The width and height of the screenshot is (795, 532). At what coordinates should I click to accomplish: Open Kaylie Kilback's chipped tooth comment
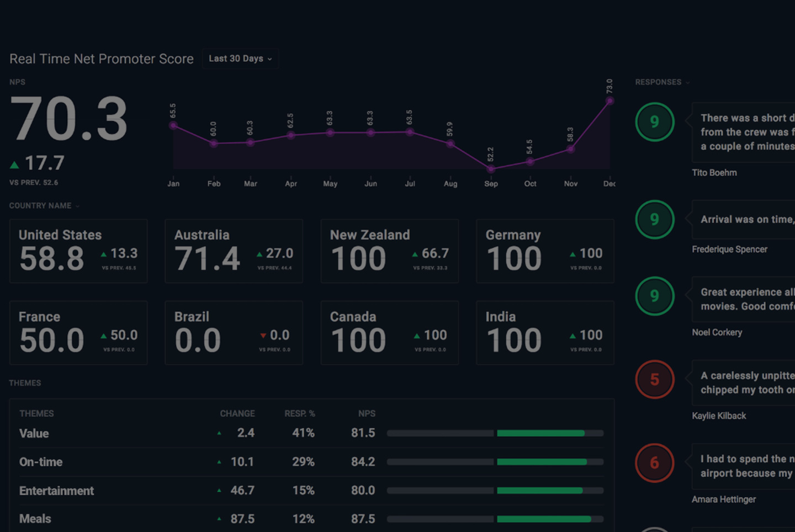coord(743,382)
